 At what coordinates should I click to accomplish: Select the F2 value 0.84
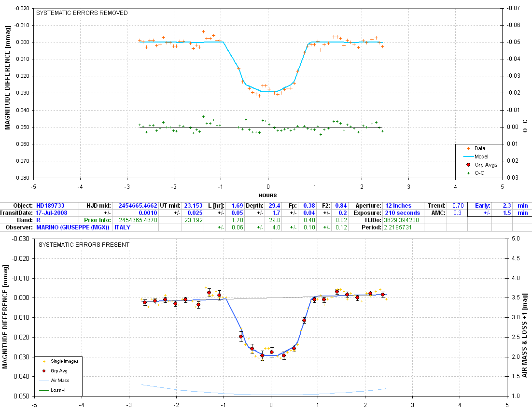(x=341, y=206)
